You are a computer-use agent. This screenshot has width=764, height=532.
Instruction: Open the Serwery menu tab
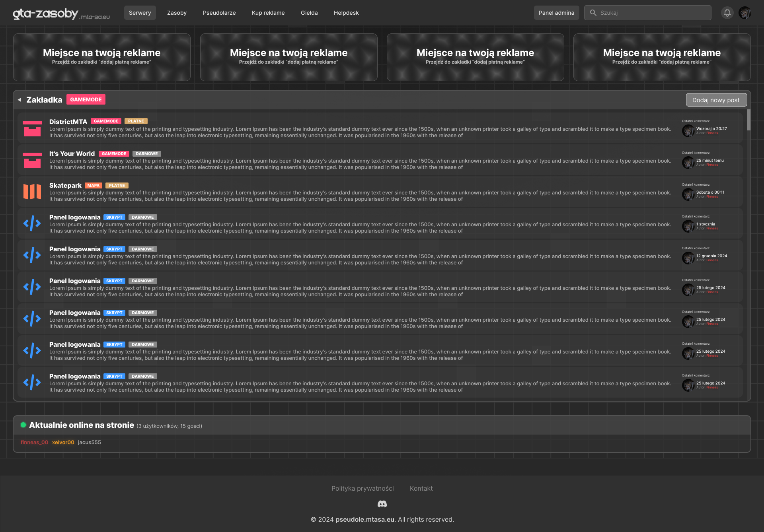[x=140, y=13]
